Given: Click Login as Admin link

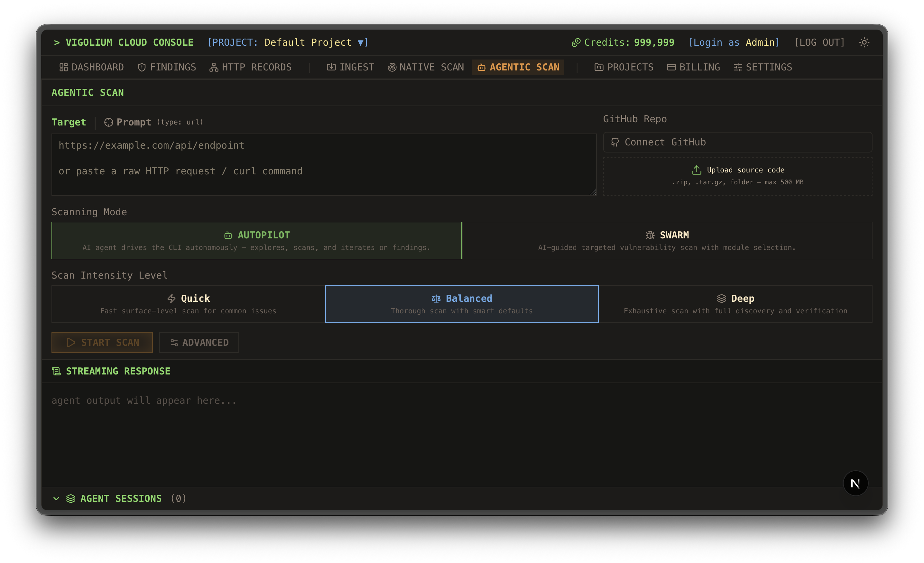Looking at the screenshot, I should (734, 42).
